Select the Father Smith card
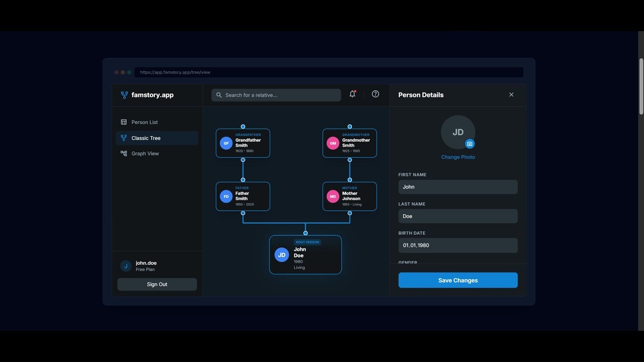This screenshot has width=644, height=362. click(x=243, y=196)
